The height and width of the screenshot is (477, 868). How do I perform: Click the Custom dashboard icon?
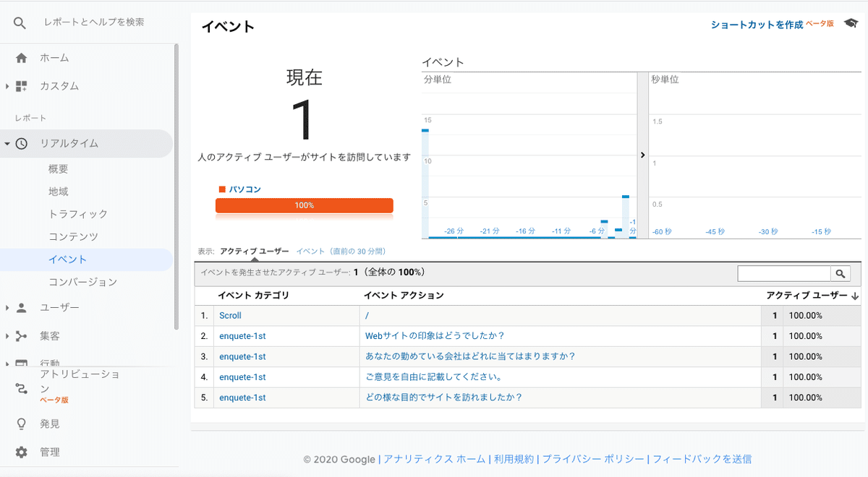point(21,86)
